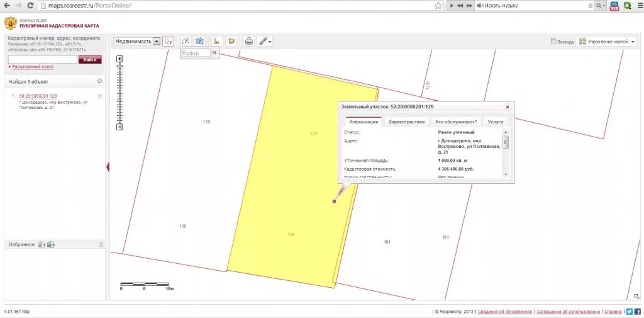Select the measure area tool

tap(231, 41)
